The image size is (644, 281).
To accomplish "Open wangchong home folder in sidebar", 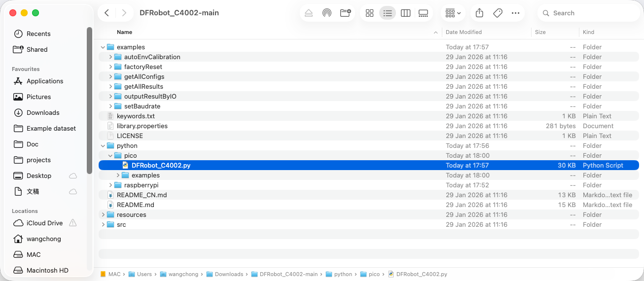I will 44,239.
